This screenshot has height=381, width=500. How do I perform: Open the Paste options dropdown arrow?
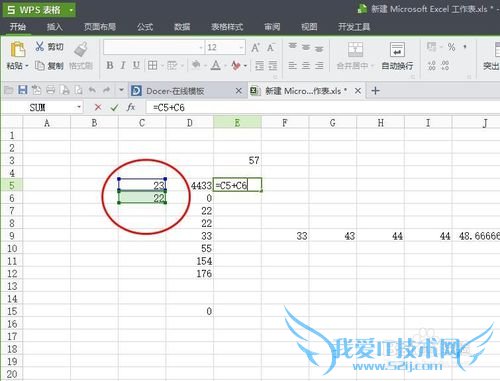point(27,66)
